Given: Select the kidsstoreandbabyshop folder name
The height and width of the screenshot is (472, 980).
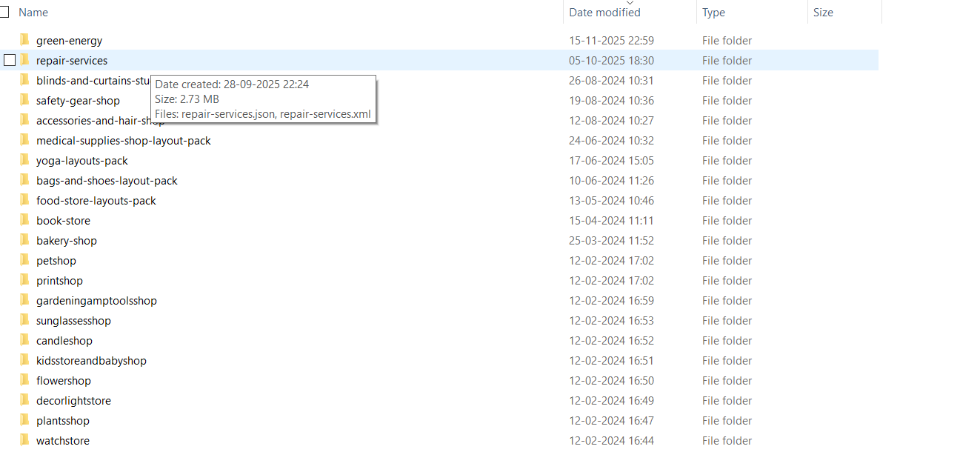Looking at the screenshot, I should [x=91, y=361].
